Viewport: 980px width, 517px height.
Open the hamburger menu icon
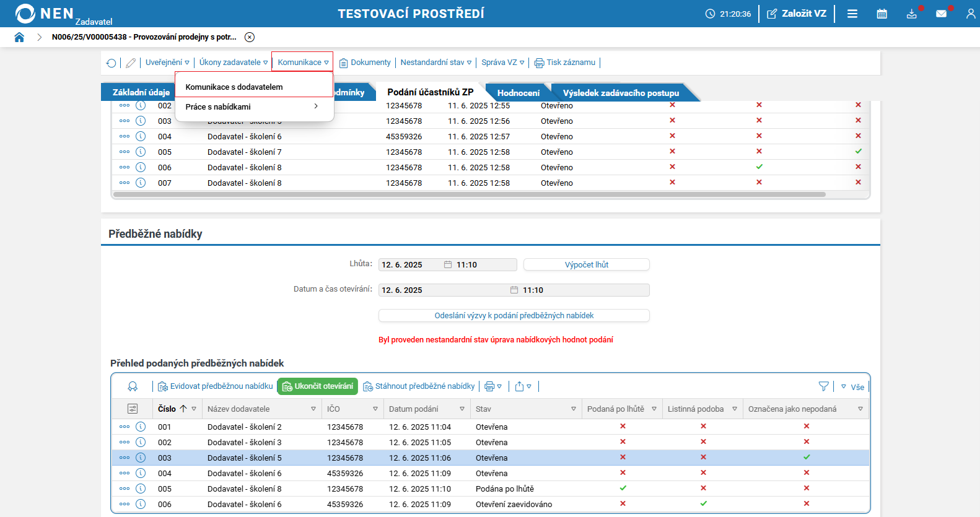coord(852,14)
